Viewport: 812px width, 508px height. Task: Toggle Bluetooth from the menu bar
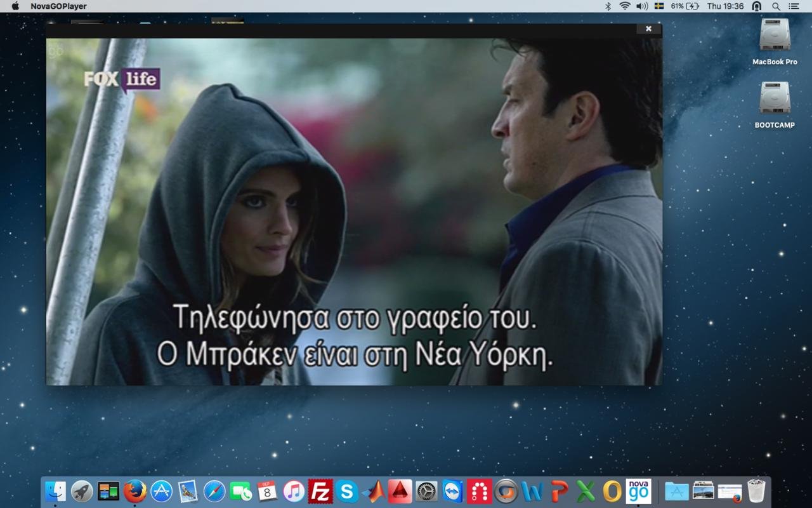608,6
